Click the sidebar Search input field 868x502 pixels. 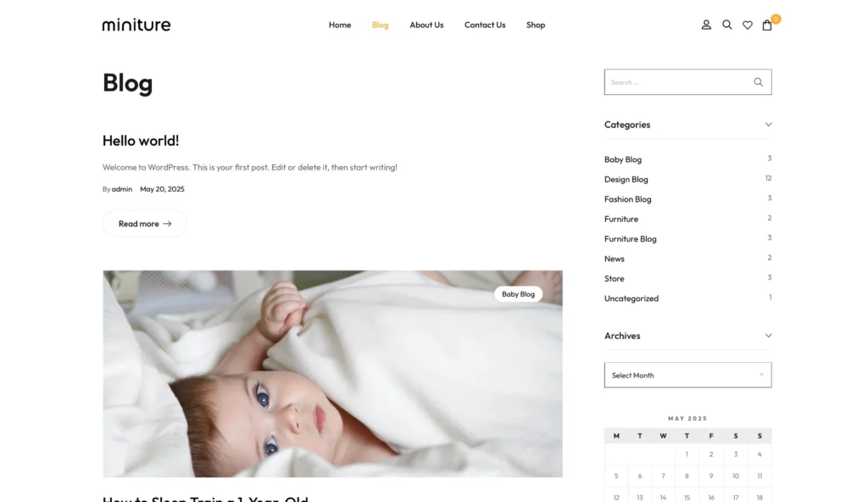678,82
